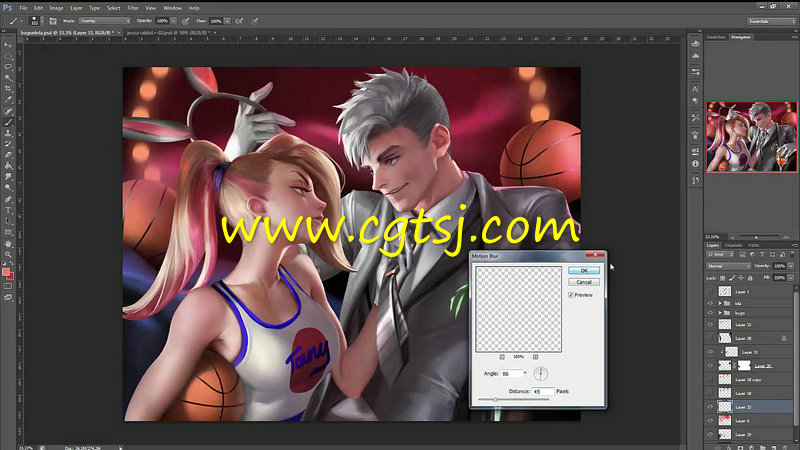Select the Hand tool
The width and height of the screenshot is (800, 450).
8,243
